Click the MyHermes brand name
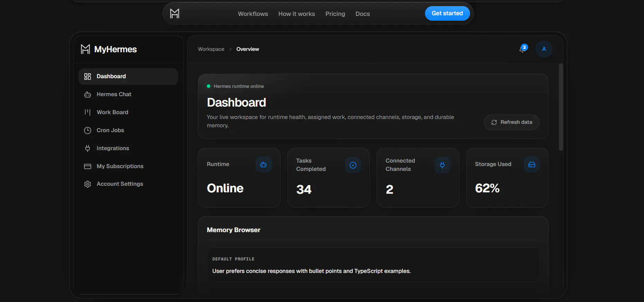644x302 pixels. click(116, 49)
